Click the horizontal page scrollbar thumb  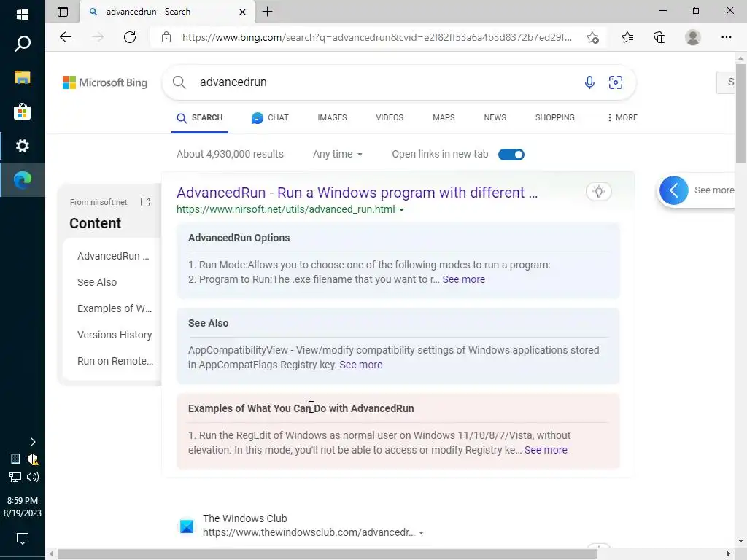[x=328, y=554]
